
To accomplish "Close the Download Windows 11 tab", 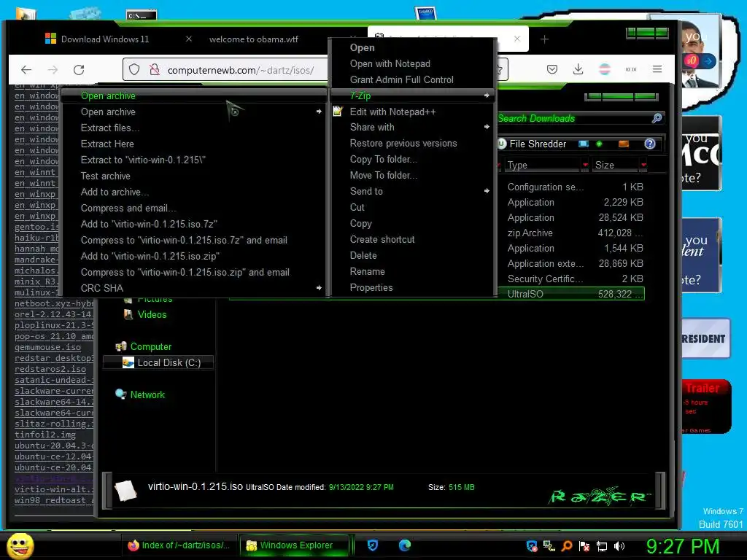I will (x=189, y=39).
